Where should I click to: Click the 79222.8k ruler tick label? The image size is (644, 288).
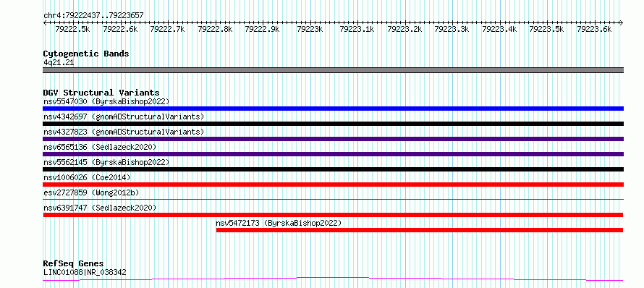pyautogui.click(x=215, y=29)
